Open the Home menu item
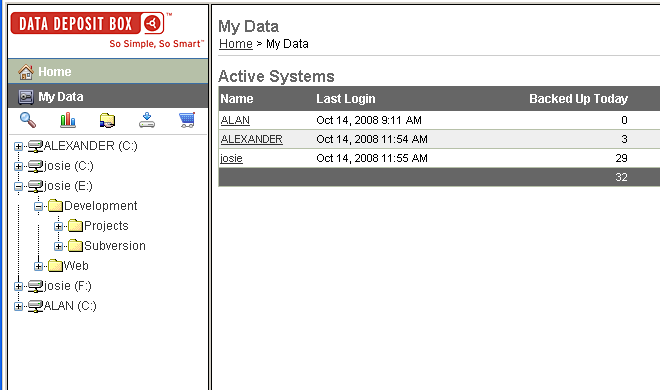This screenshot has width=662, height=390. click(x=108, y=71)
